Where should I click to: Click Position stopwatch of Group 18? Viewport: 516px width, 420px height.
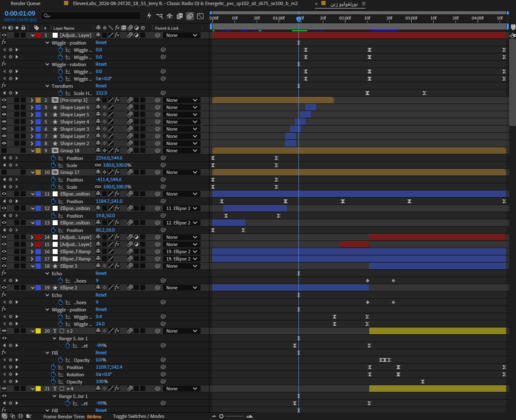[53, 158]
